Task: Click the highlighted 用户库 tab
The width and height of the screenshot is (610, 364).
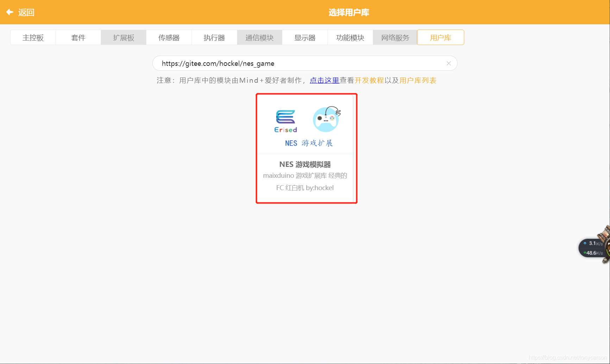Action: click(440, 37)
